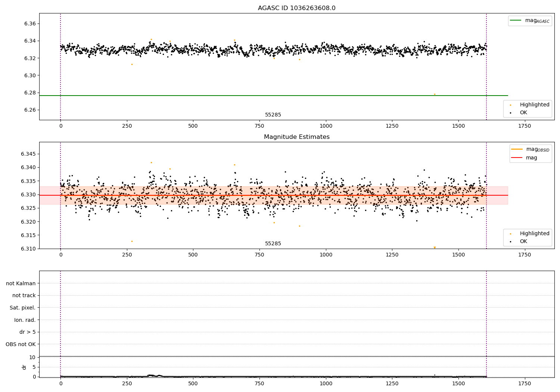Click the 1000 x-tick of the bottom plot

click(326, 383)
